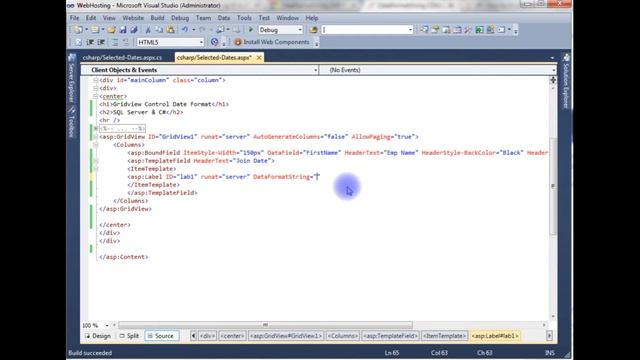Click the Start Page green icon

coord(479,30)
